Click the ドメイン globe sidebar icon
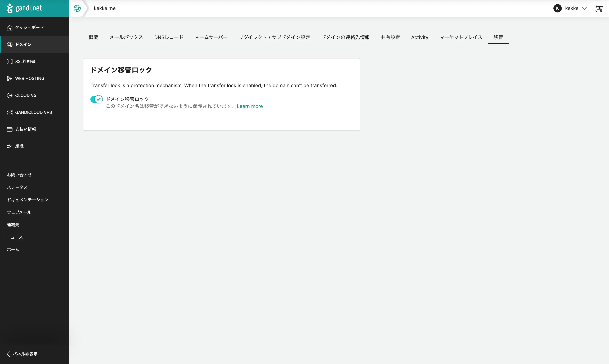Viewport: 609px width, 364px height. [x=10, y=45]
